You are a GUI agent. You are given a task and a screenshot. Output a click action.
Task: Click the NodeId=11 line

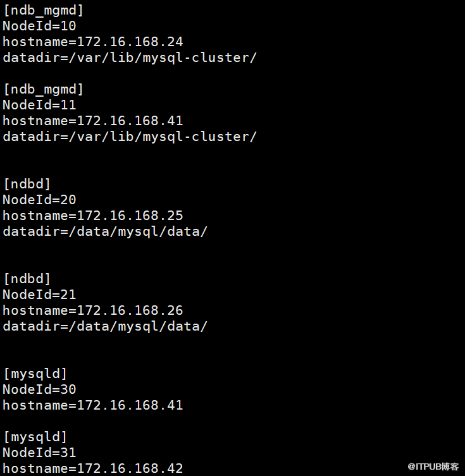(39, 105)
